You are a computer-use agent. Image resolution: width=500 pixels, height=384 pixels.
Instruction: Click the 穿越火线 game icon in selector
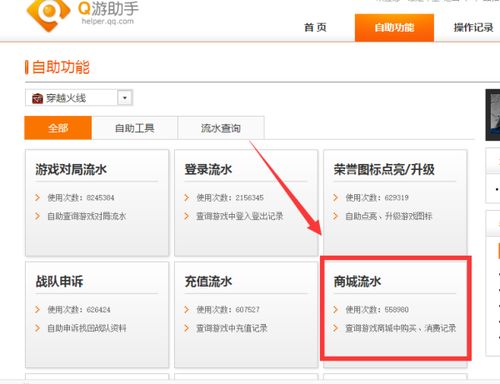coord(37,98)
